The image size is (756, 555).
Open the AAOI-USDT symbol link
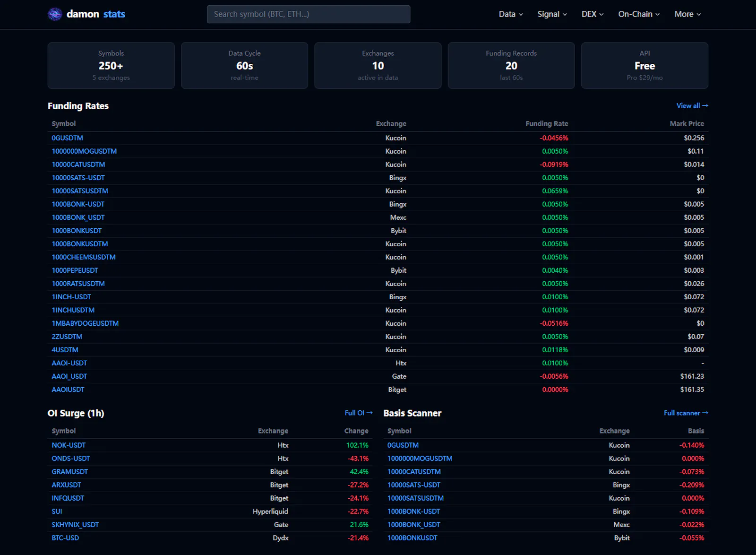(x=69, y=363)
